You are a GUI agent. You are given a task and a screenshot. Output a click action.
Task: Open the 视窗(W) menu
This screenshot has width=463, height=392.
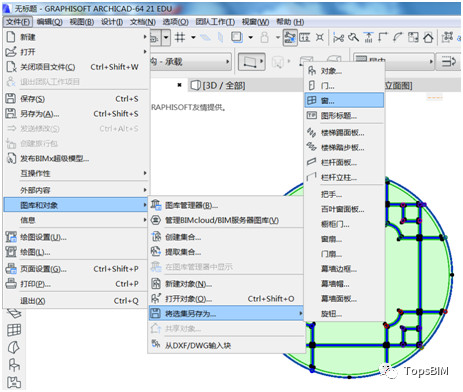point(255,22)
